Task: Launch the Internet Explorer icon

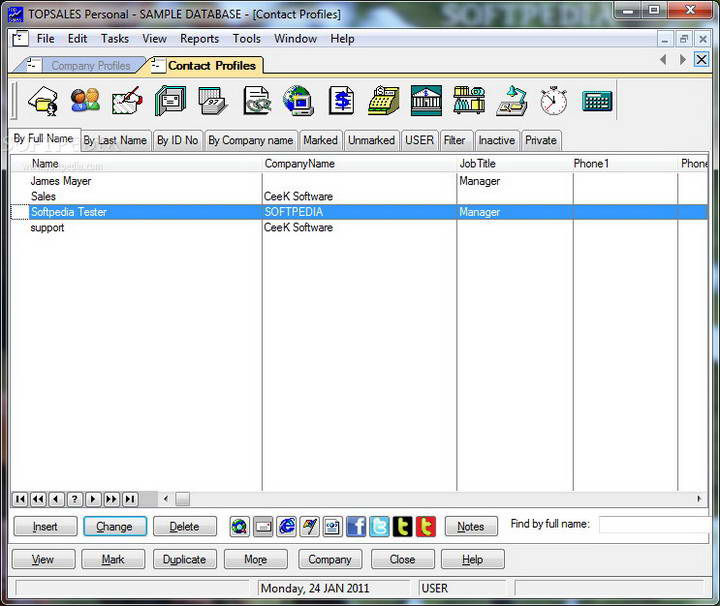Action: [x=287, y=527]
